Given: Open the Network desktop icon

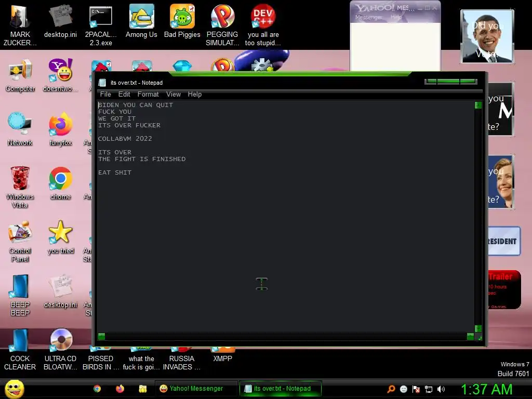Looking at the screenshot, I should 20,129.
